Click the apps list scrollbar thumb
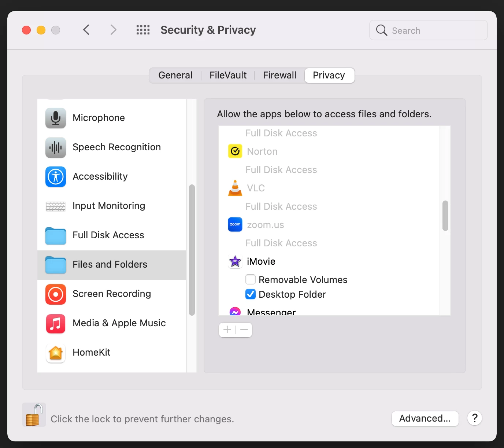504x448 pixels. click(445, 216)
